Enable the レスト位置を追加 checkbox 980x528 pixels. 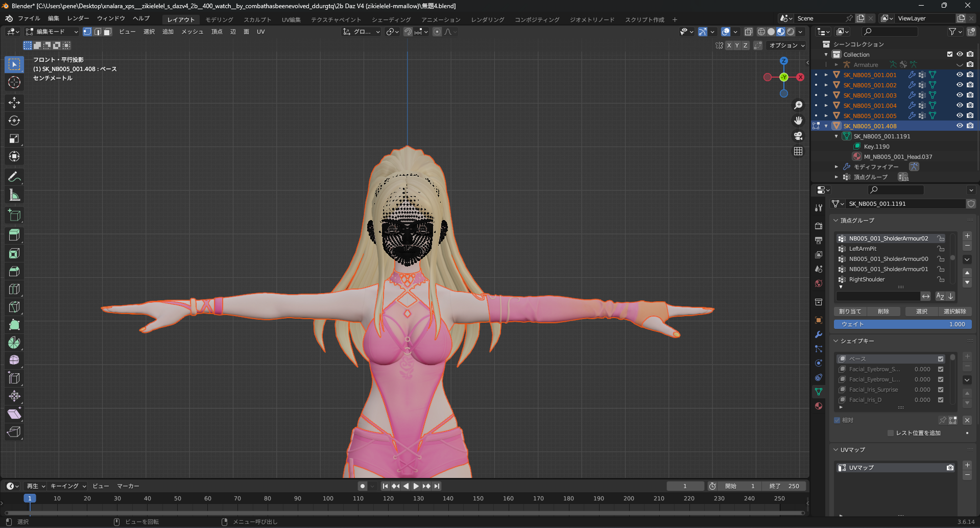(891, 433)
